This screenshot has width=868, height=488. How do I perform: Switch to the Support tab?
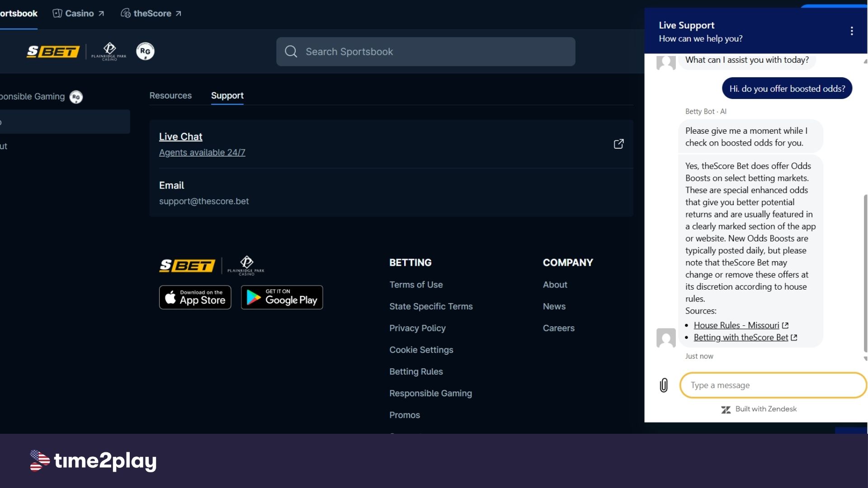click(x=227, y=96)
